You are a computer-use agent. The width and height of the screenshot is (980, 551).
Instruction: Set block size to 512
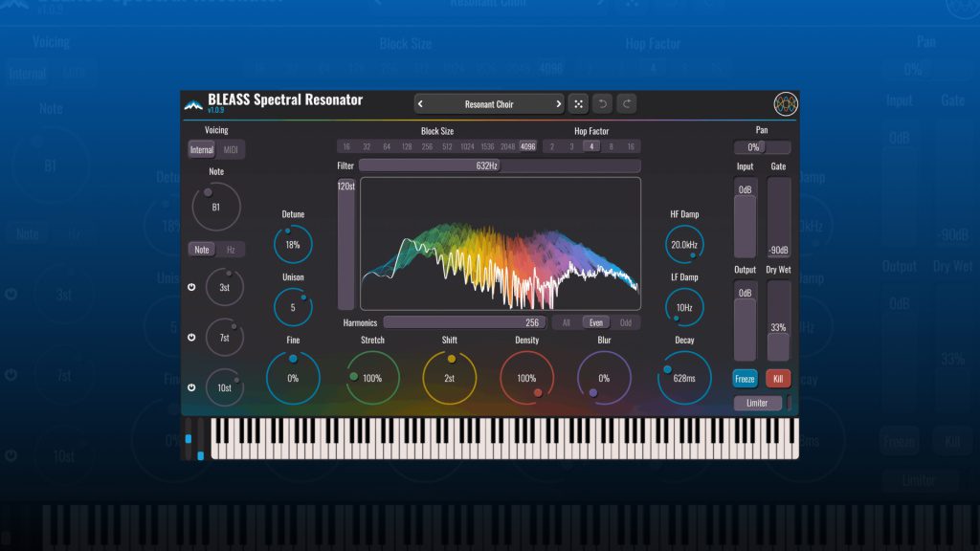447,146
